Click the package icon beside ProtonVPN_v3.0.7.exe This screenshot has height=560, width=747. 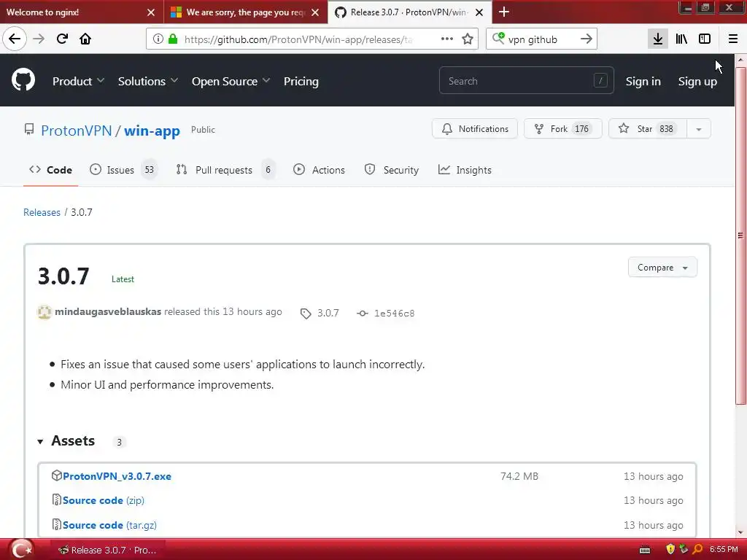tap(57, 475)
